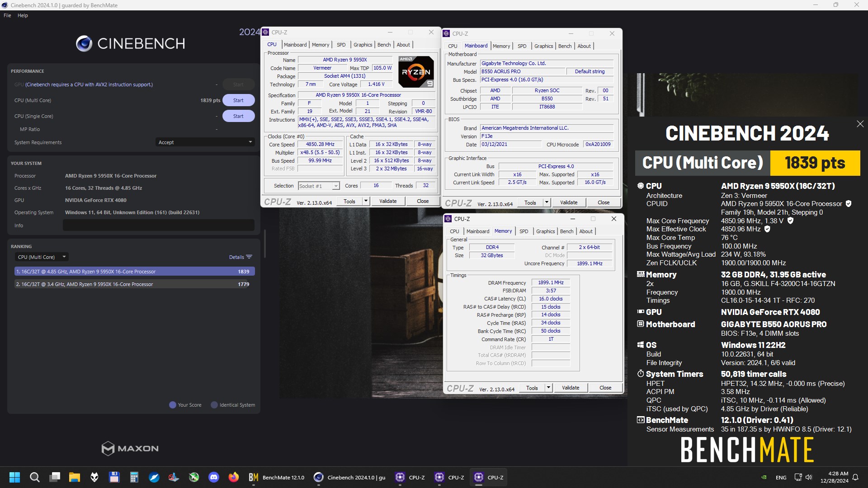Open the volume control in the tray
The height and width of the screenshot is (488, 868).
(x=809, y=477)
